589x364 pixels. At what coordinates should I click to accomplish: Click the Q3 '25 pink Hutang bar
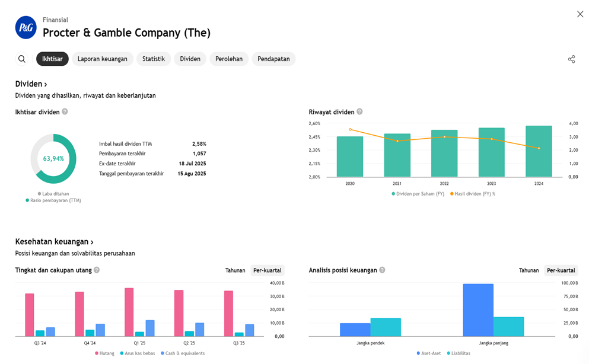point(229,314)
